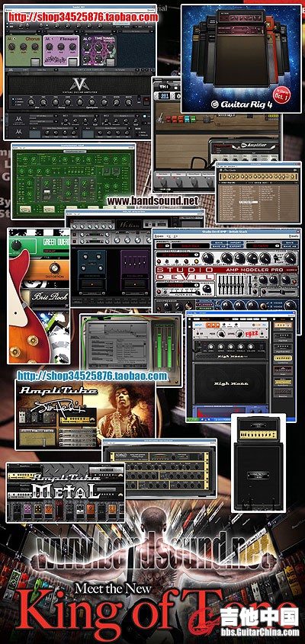Select the PHASER effect option in Studio Devil

204,308
